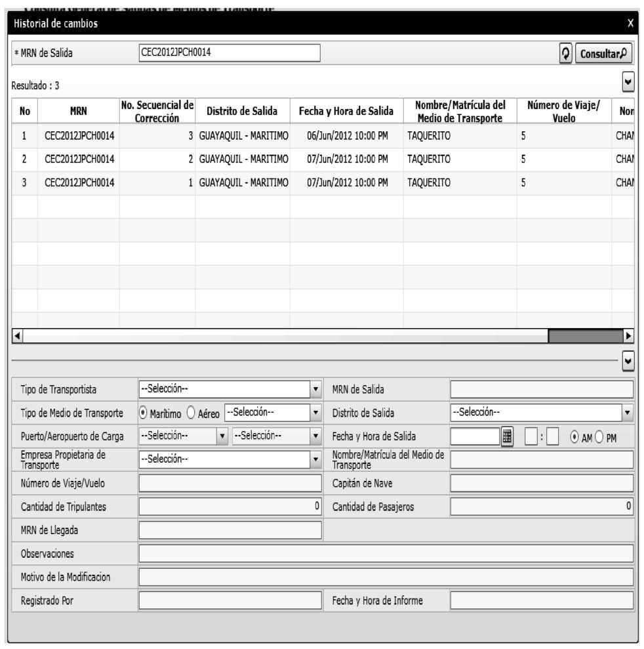Viewport: 644px width, 649px height.
Task: Click the Fecha y Hora de Salida header
Action: pos(346,111)
